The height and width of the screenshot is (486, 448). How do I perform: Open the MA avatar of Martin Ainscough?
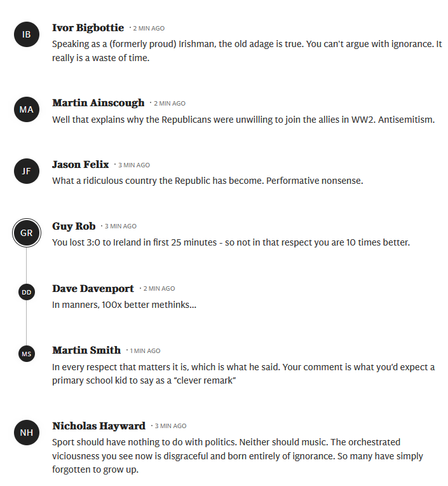[27, 109]
